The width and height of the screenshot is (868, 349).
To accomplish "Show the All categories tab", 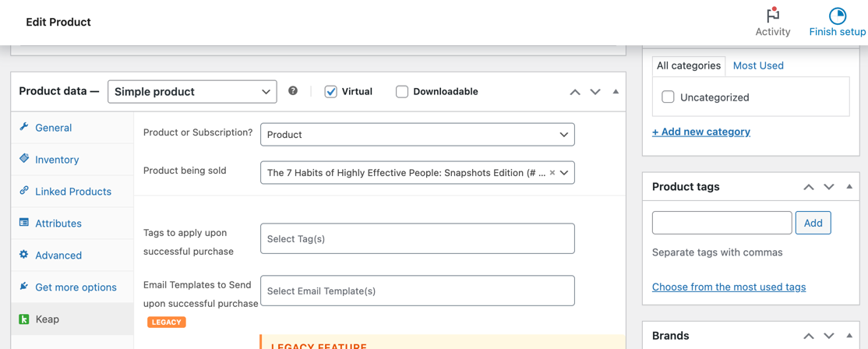I will 689,65.
